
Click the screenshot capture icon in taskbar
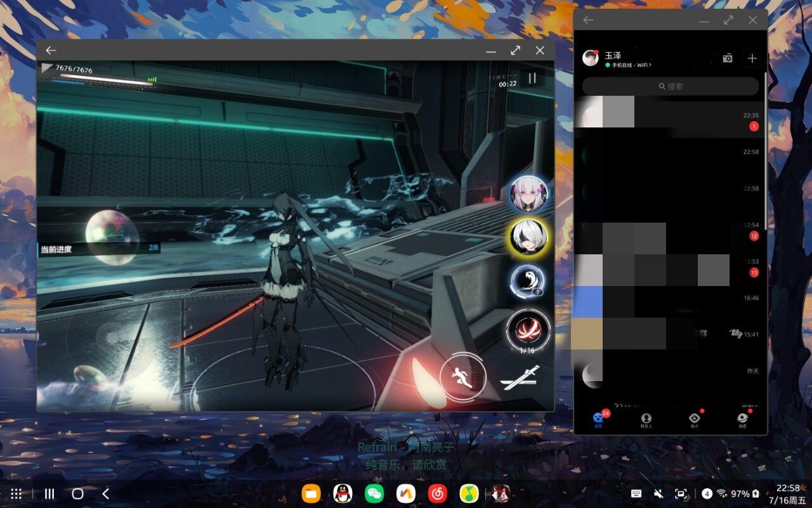(681, 493)
